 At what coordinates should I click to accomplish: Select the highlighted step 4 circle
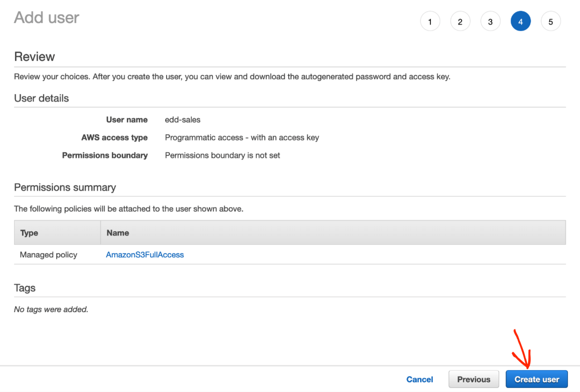click(x=521, y=21)
